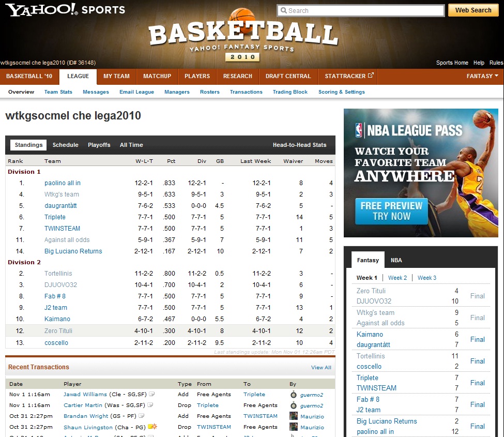
Task: Select the NBA tab in scoreboard panel
Action: 396,260
